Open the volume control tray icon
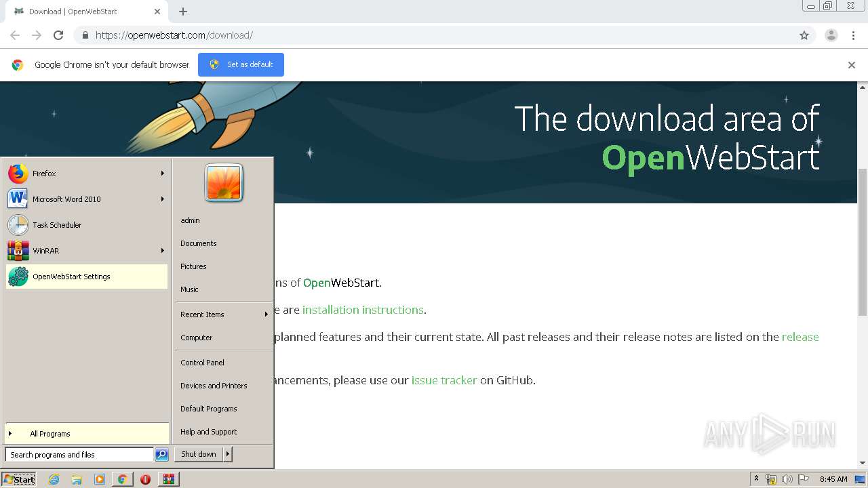 pos(787,479)
